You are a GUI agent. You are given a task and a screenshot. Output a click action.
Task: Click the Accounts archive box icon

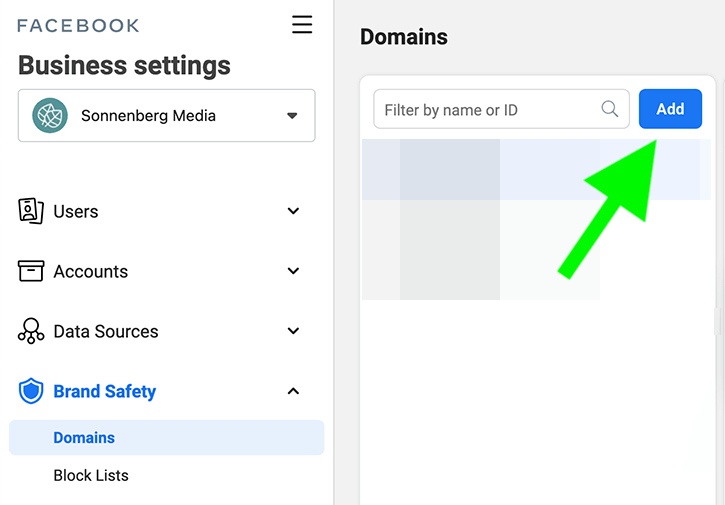coord(31,271)
